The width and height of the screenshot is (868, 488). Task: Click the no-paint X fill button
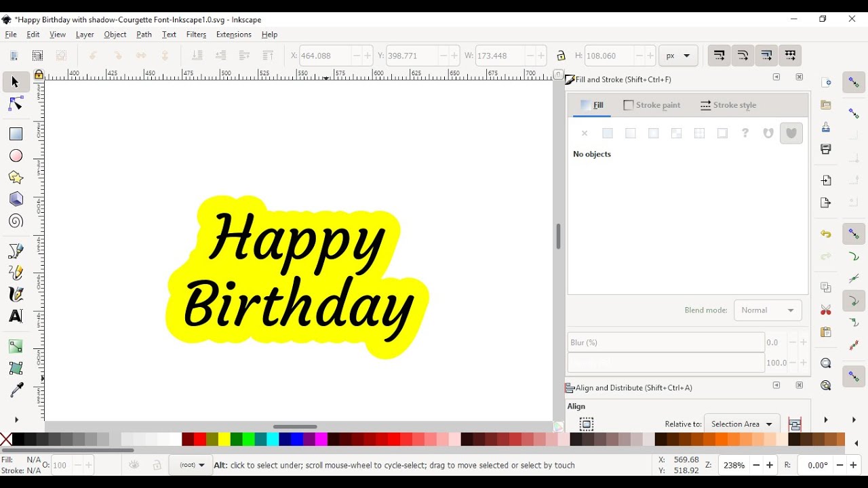(585, 134)
